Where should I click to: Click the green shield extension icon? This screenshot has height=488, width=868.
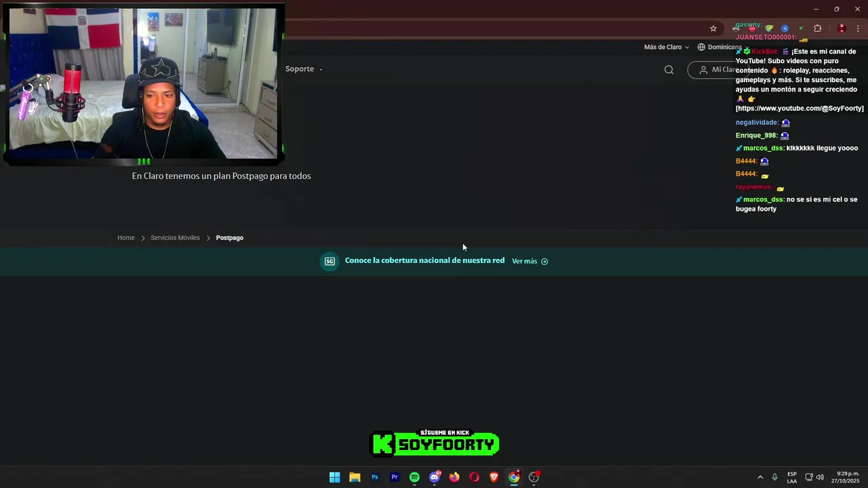point(769,28)
